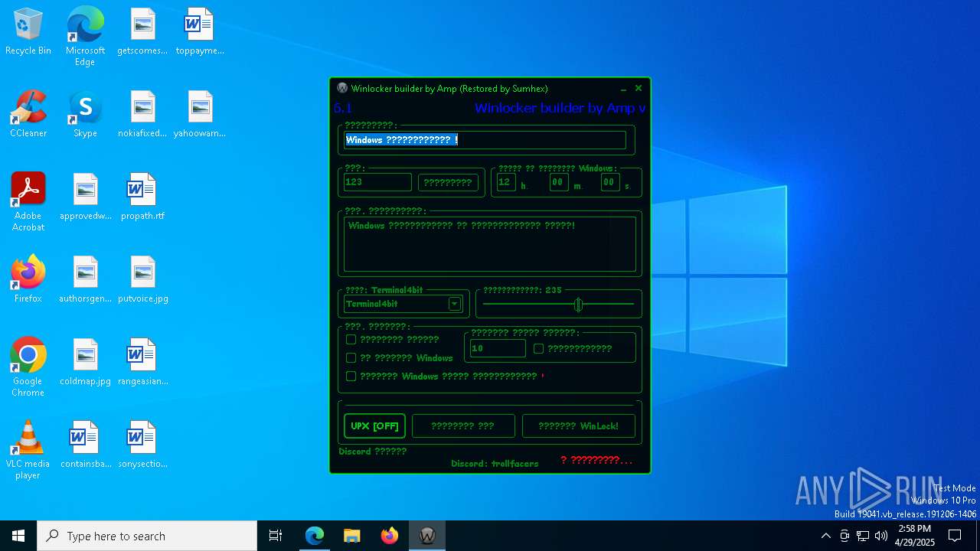Click the Winlocker builder taskbar button

point(426,536)
